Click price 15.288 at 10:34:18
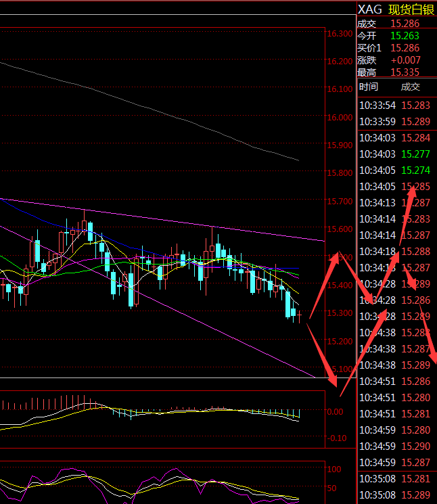This screenshot has height=504, width=437. (416, 252)
